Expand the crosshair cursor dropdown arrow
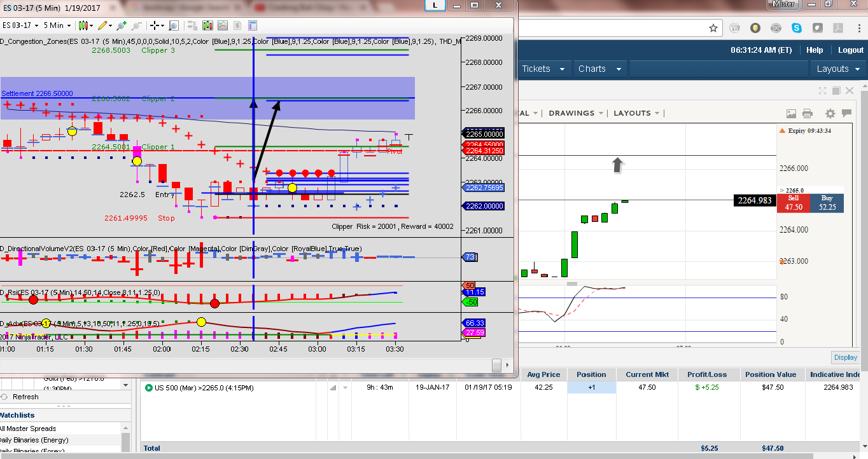The width and height of the screenshot is (868, 459). pyautogui.click(x=163, y=25)
